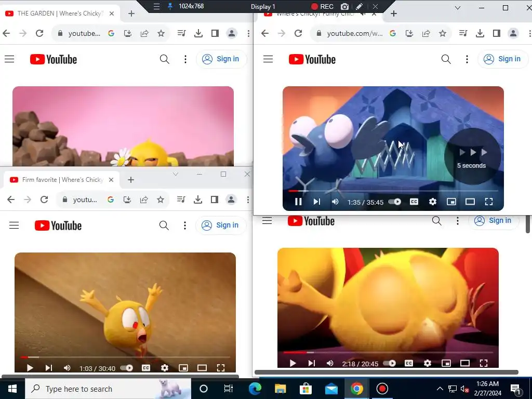Open YouTube settings dots in THE GARDEN window

click(185, 59)
